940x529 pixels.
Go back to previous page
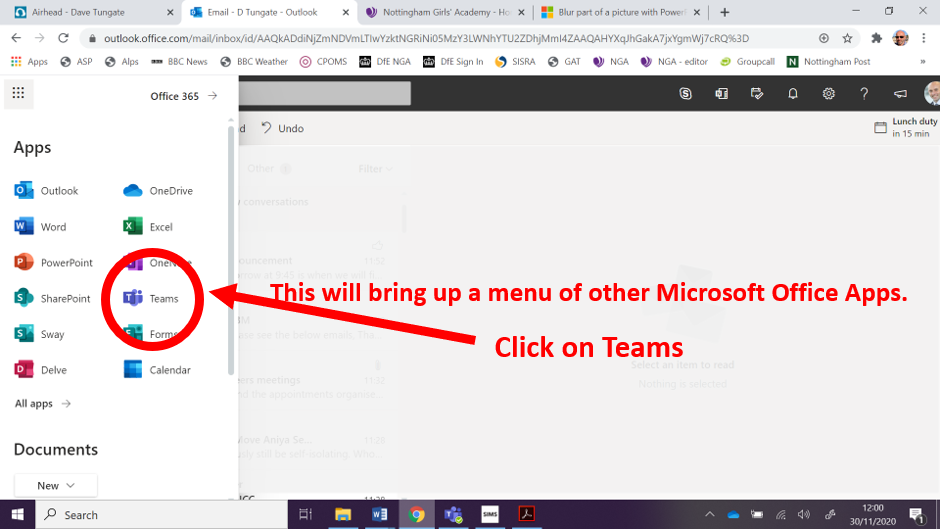(16, 38)
